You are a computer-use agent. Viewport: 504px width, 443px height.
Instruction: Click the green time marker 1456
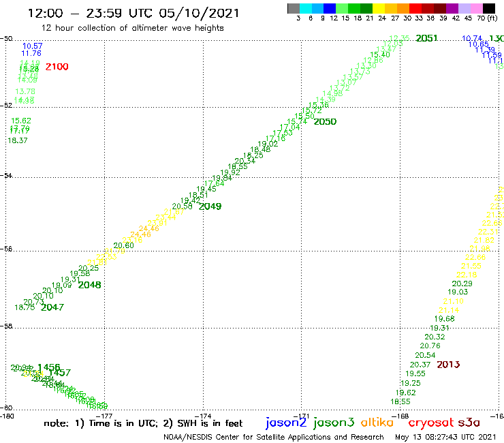49,367
